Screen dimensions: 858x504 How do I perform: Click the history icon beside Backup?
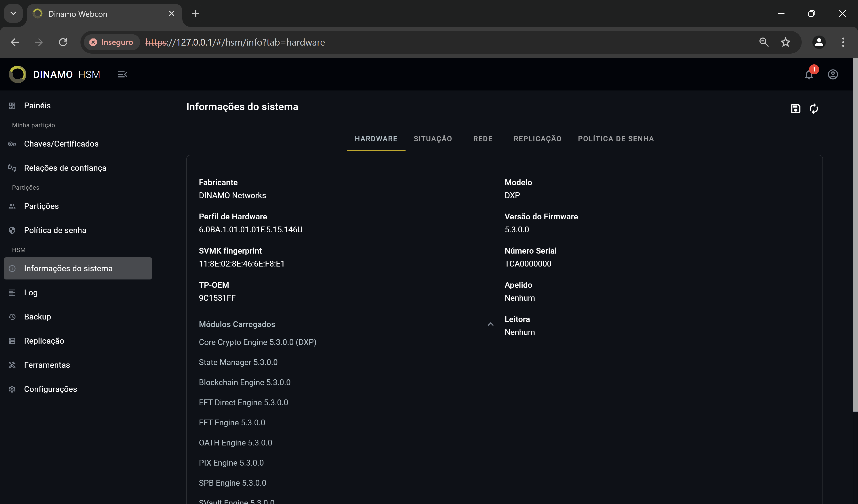[x=12, y=317]
